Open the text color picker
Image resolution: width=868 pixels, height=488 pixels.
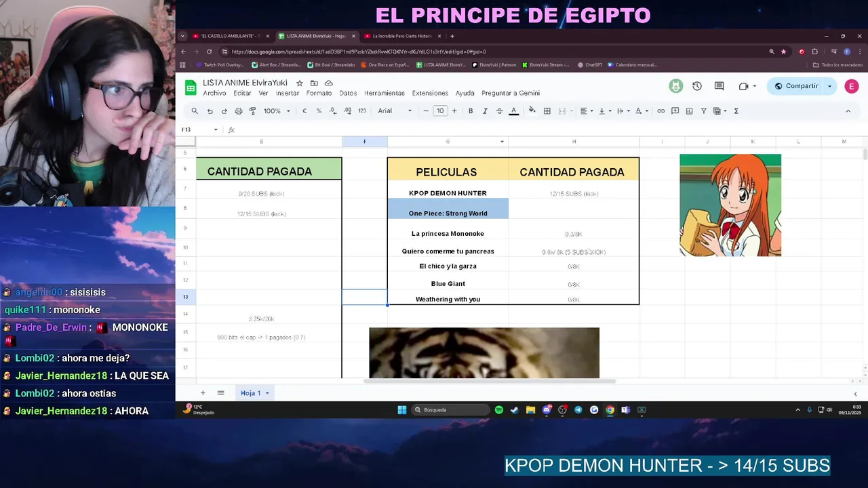click(x=514, y=111)
